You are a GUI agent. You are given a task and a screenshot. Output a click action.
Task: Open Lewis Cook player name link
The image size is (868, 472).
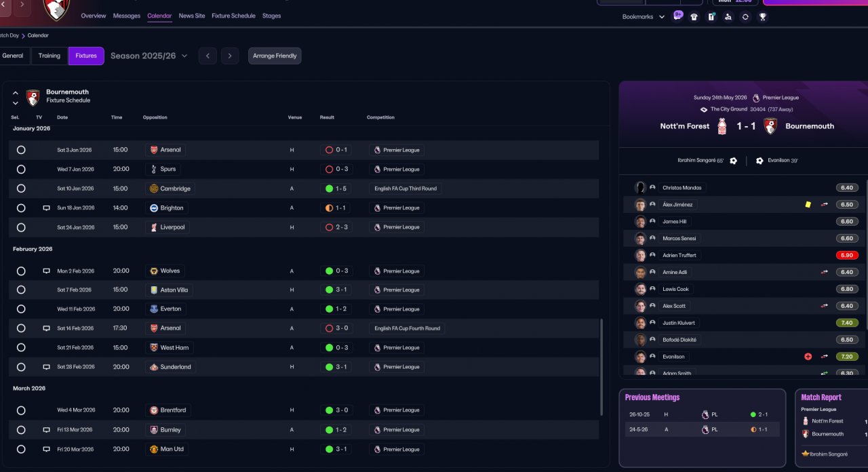click(675, 289)
